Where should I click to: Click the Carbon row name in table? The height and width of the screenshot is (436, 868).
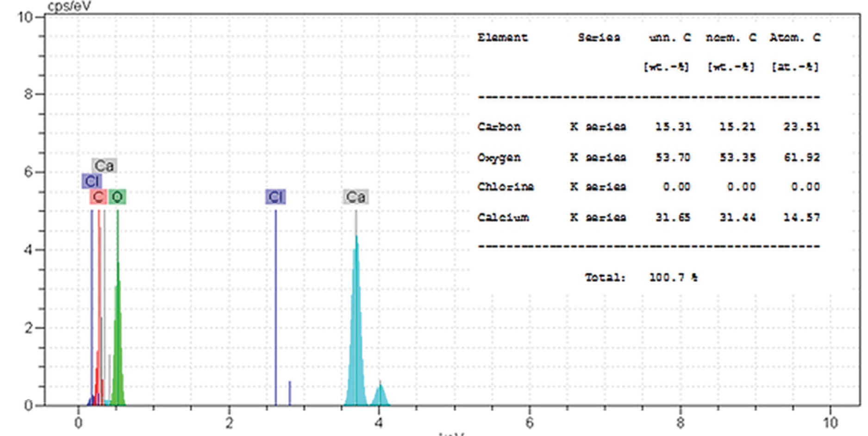point(499,127)
